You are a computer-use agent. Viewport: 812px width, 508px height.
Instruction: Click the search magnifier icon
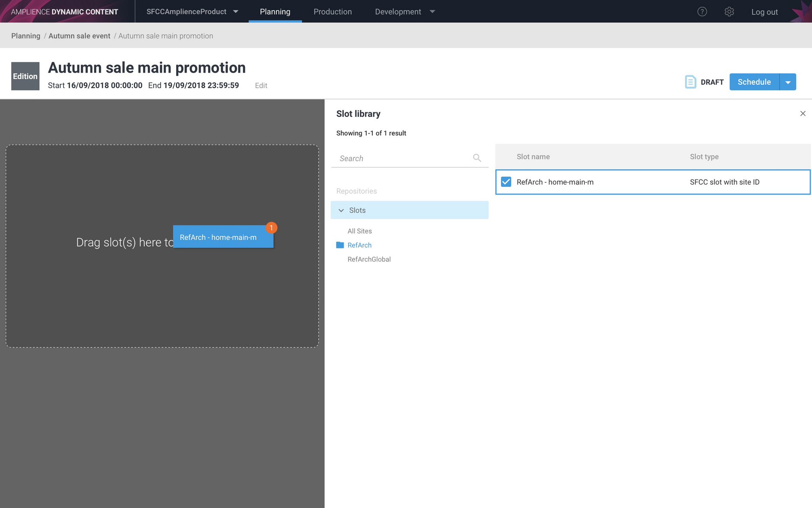tap(477, 158)
